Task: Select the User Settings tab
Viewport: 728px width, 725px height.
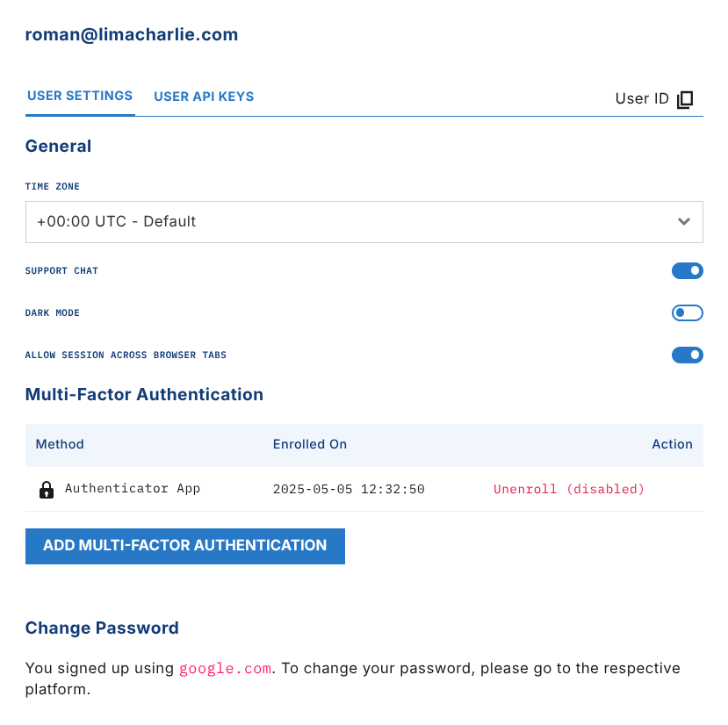Action: pos(80,96)
